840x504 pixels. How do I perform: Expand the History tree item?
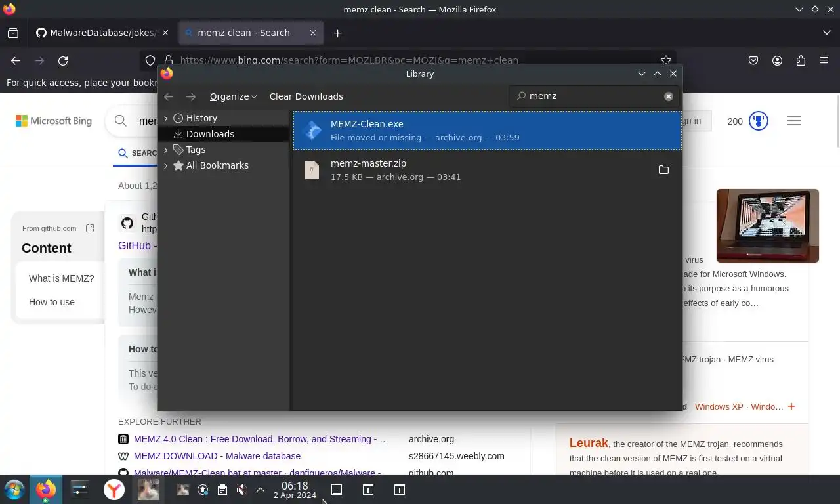[165, 118]
